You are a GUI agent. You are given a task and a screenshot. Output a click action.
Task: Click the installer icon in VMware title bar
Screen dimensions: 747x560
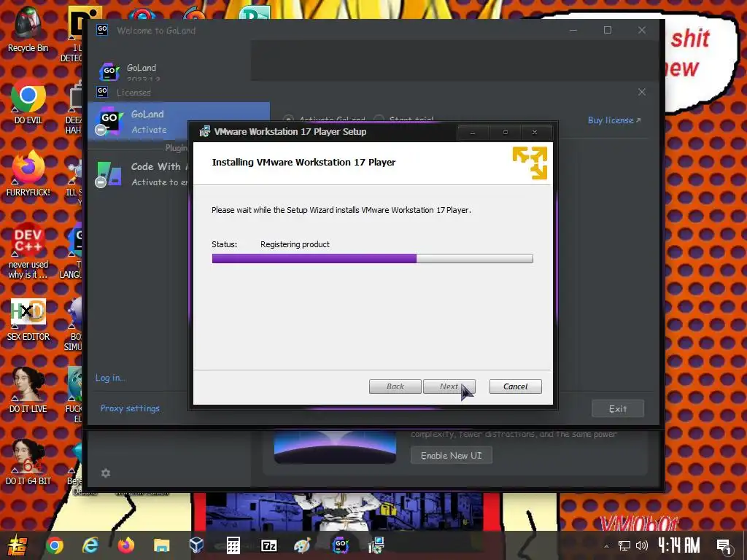(204, 131)
